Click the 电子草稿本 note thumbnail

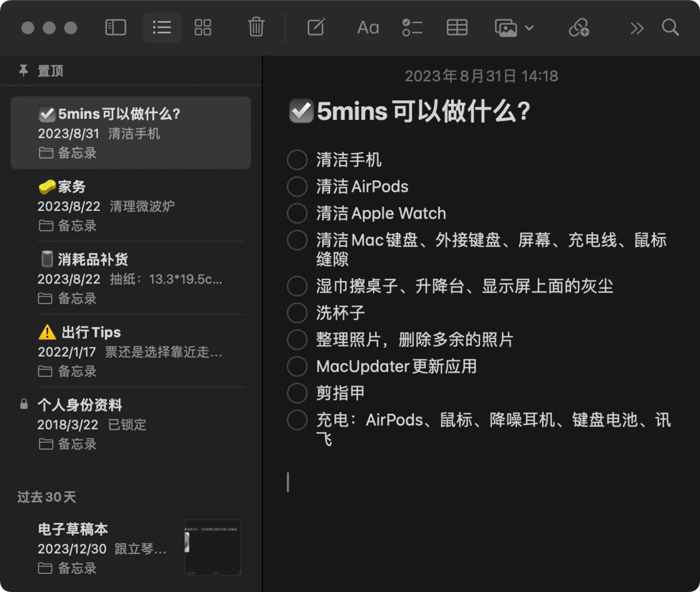click(x=212, y=548)
